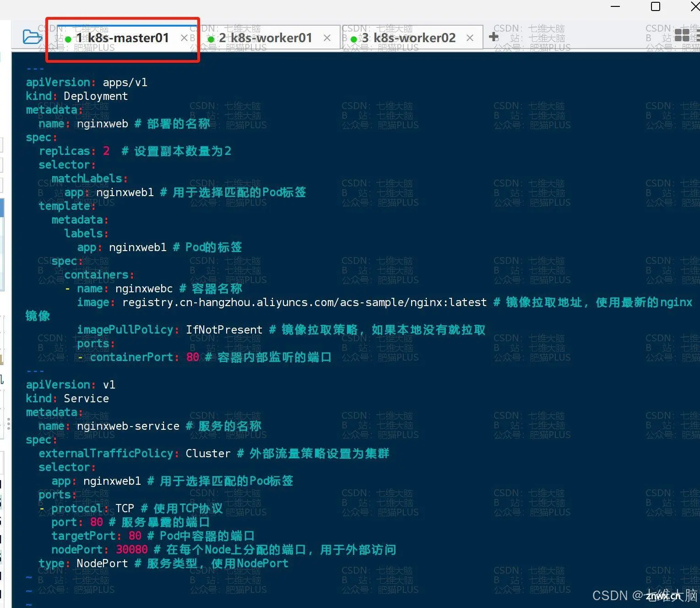
Task: Click the text 'kind: Deployment'
Action: coord(77,96)
